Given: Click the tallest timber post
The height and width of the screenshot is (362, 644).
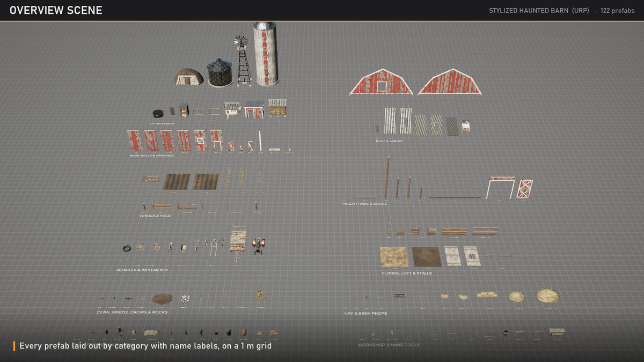Looking at the screenshot, I should point(386,178).
